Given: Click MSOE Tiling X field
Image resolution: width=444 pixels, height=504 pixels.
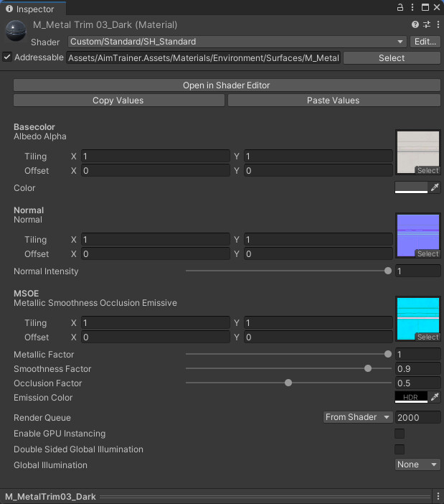Looking at the screenshot, I should 156,322.
